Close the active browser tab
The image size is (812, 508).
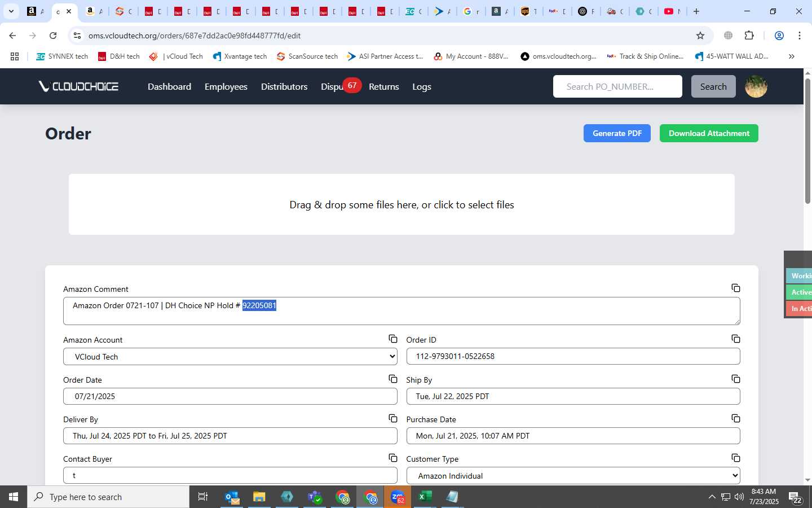pyautogui.click(x=69, y=11)
